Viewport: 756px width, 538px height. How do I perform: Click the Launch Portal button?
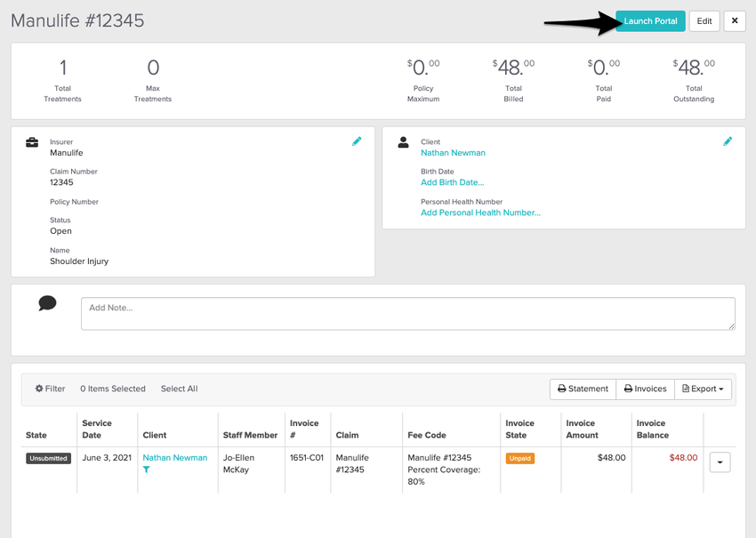[650, 21]
